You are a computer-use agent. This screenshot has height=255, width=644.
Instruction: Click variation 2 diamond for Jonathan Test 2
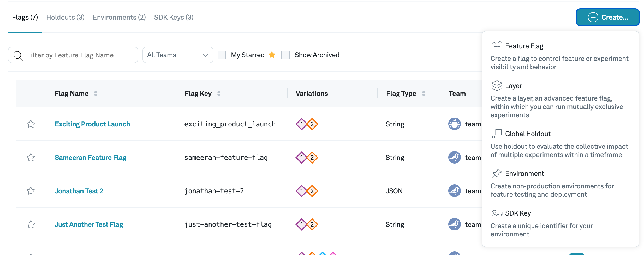point(312,191)
